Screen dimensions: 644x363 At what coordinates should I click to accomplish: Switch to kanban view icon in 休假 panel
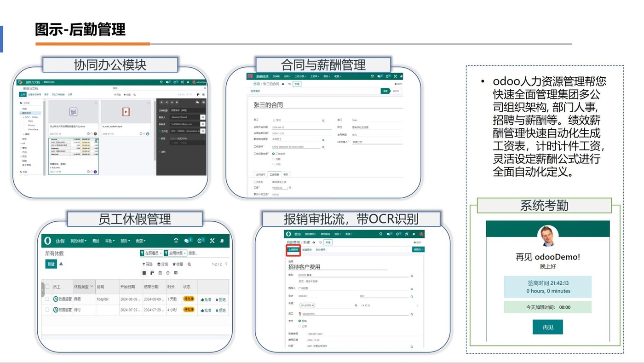click(152, 273)
